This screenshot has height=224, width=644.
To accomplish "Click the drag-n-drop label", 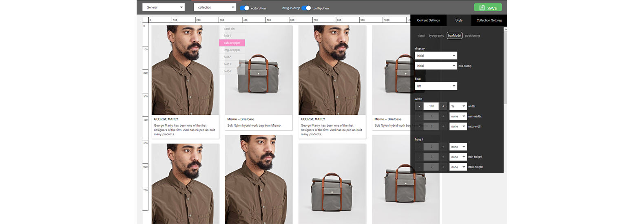I will (x=291, y=8).
